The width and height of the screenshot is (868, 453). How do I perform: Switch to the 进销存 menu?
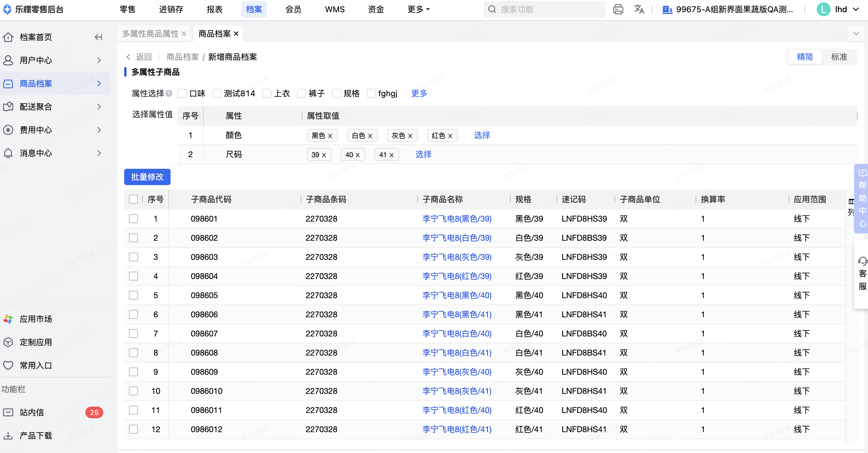point(171,10)
